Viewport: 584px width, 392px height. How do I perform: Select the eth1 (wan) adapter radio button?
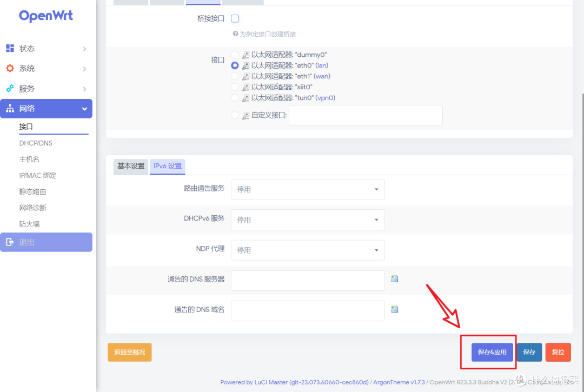click(x=234, y=76)
